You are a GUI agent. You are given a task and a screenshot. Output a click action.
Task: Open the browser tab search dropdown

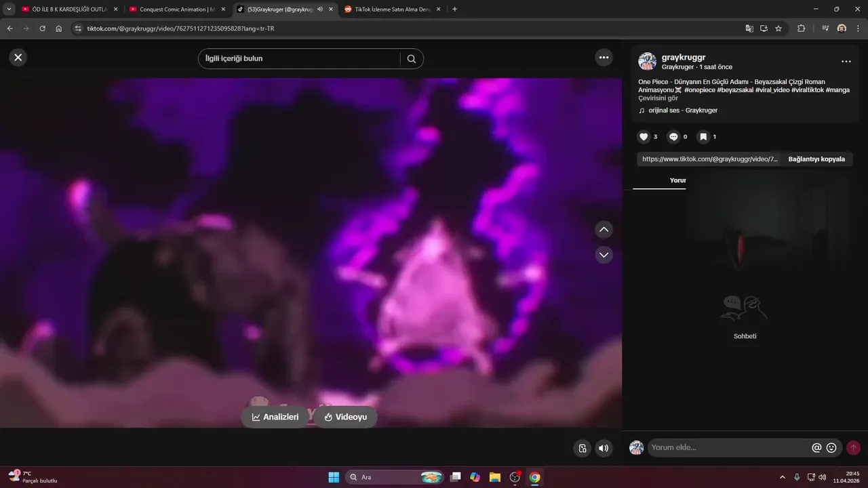coord(9,9)
